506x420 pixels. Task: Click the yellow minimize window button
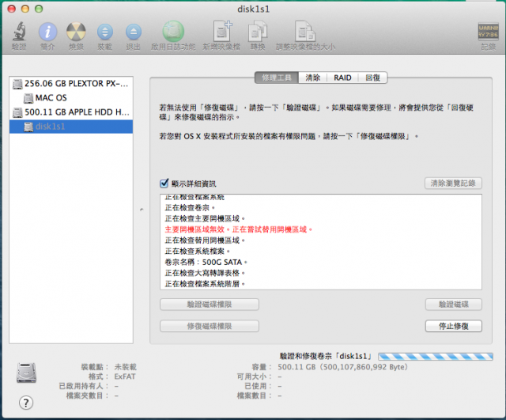point(25,9)
